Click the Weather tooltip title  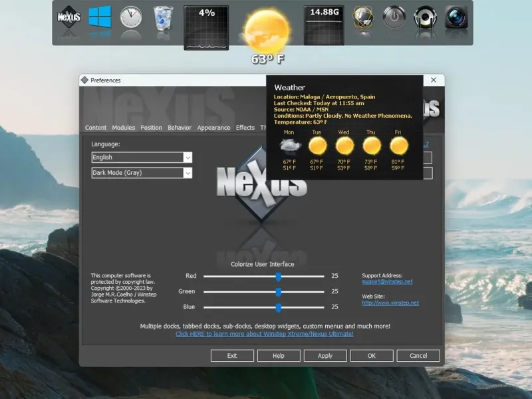[x=289, y=88]
